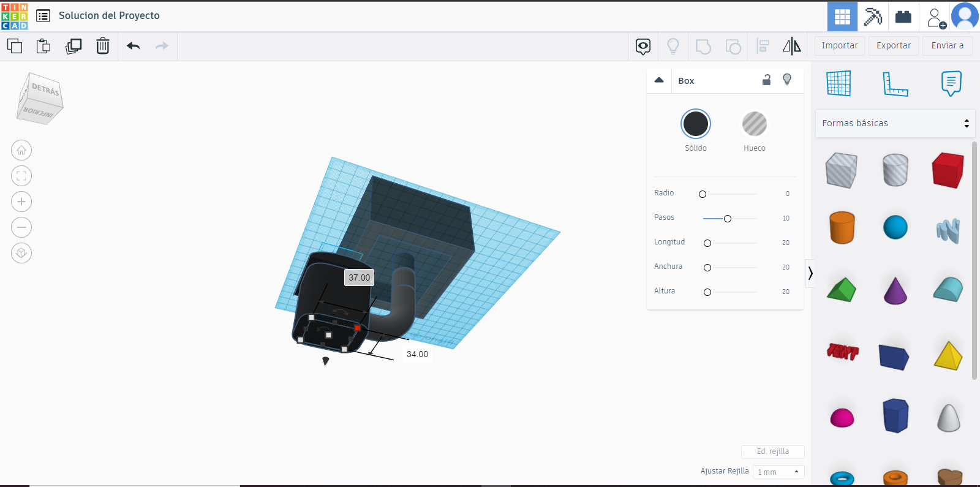Delete selection with the trash icon

coord(103,46)
